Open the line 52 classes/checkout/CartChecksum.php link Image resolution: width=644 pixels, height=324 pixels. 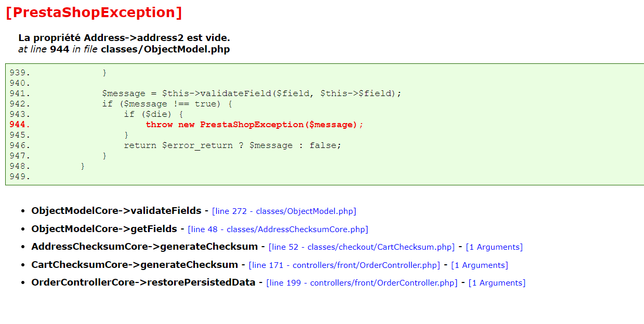click(x=362, y=247)
